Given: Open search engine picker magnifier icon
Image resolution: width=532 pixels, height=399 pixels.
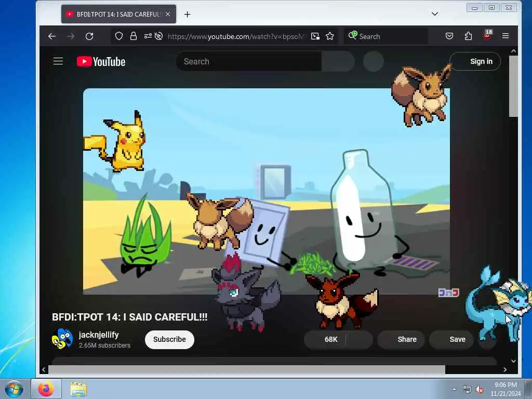Looking at the screenshot, I should [353, 35].
